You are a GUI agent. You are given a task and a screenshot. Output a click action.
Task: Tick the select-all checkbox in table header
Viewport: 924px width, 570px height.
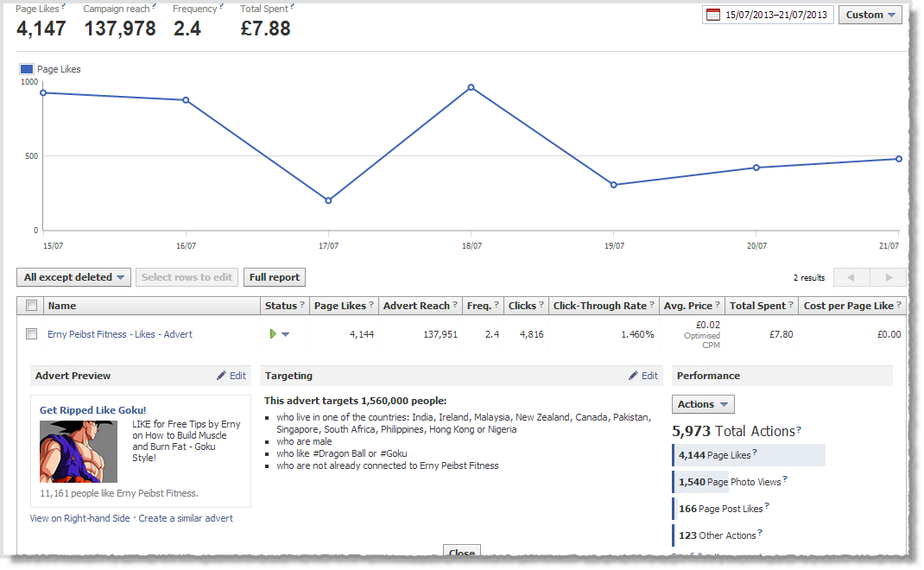click(31, 306)
